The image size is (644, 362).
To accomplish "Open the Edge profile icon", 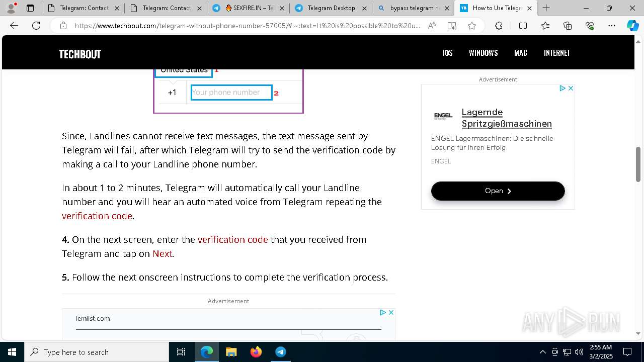I will click(x=11, y=8).
